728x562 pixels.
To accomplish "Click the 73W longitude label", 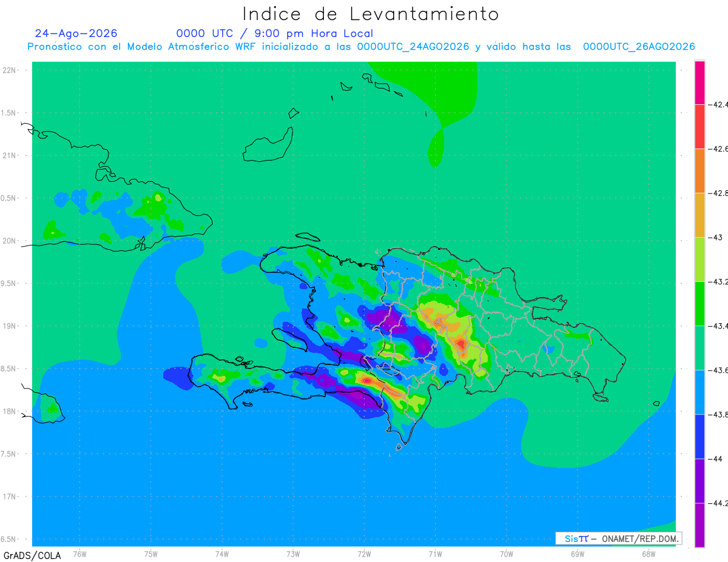I will point(293,554).
